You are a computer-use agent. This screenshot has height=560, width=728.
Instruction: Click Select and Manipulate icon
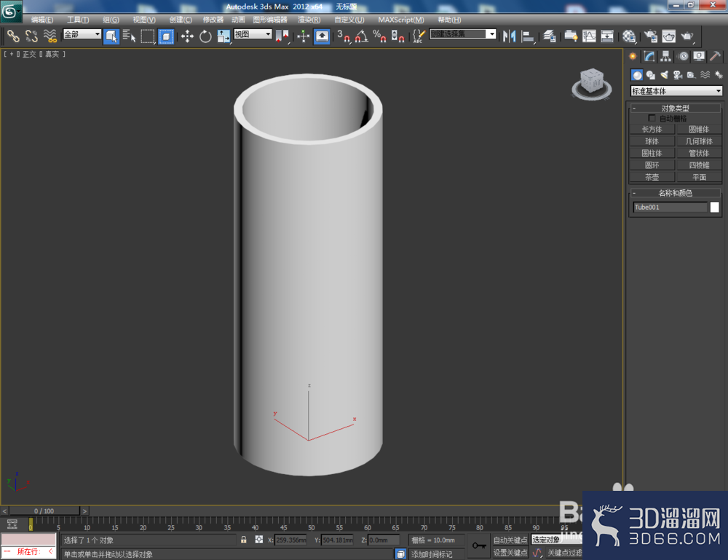[x=303, y=36]
